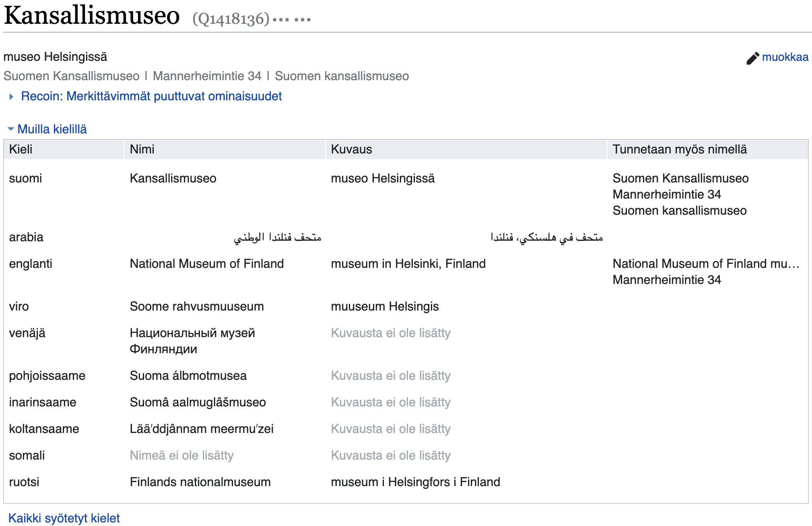Viewport: 812px width, 526px height.
Task: Click Lääʹddjânnam meermuʹzei name cell
Action: (202, 429)
